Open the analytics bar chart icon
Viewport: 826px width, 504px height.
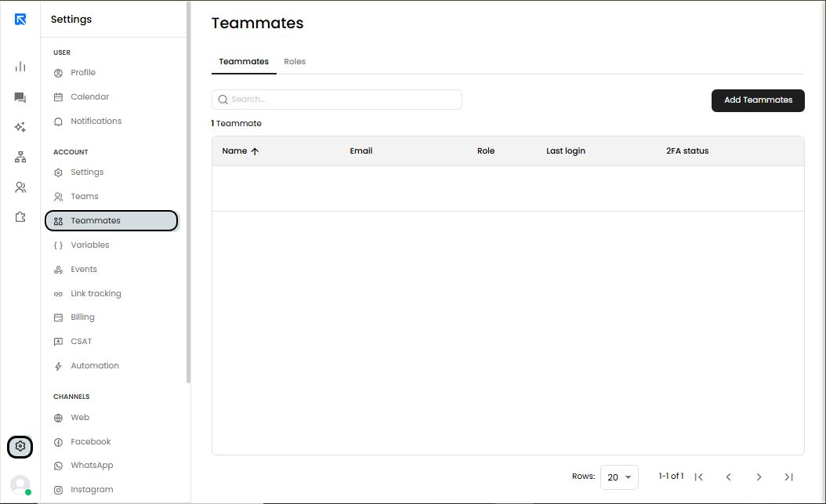tap(20, 67)
